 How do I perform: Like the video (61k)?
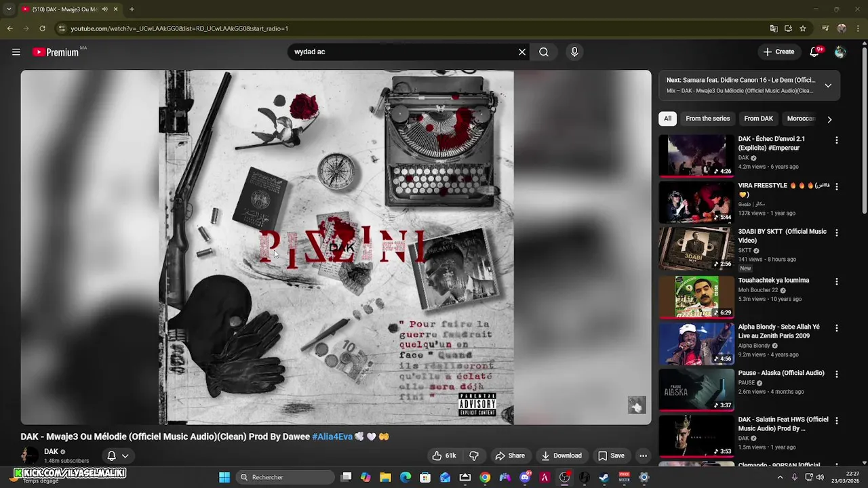[x=445, y=456]
